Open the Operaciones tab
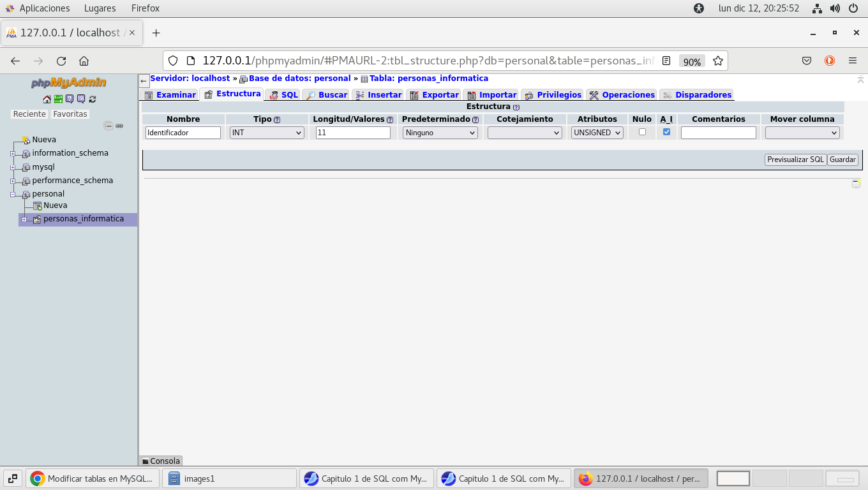This screenshot has width=868, height=490. (x=622, y=95)
